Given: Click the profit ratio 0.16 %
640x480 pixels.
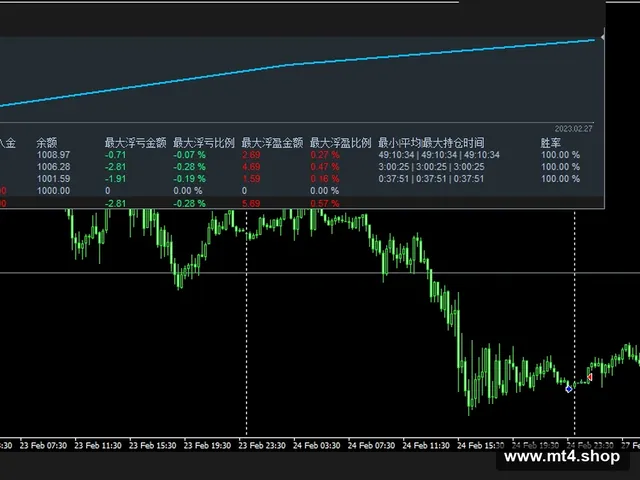Looking at the screenshot, I should 325,179.
